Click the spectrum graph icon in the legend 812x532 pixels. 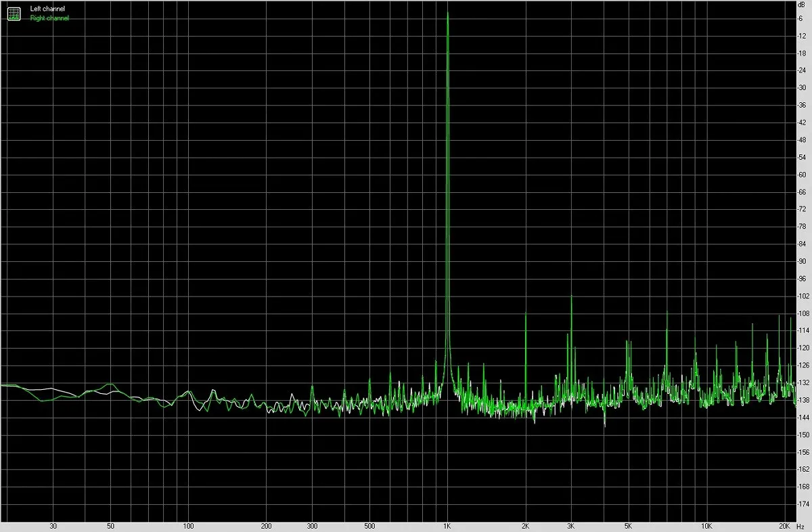pos(14,14)
